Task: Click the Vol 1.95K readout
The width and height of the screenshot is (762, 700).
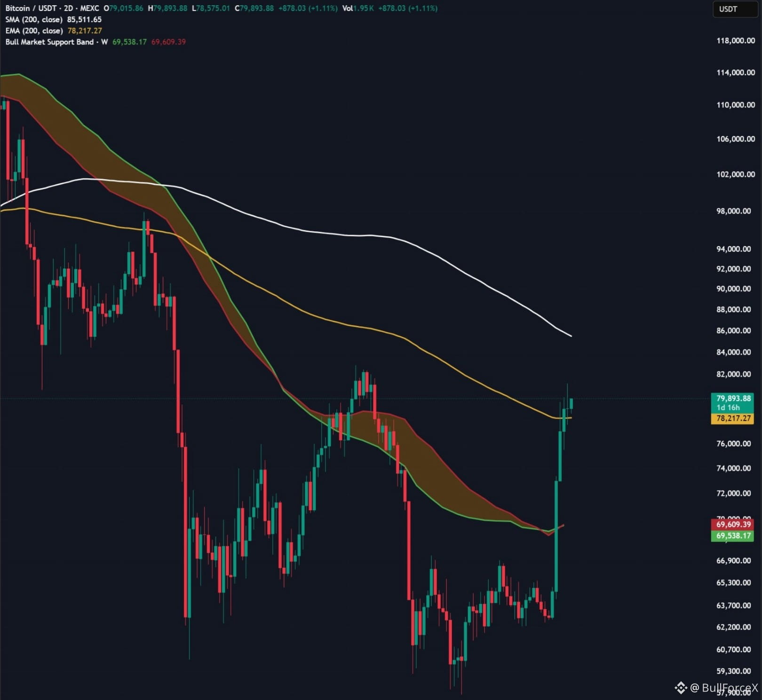Action: pyautogui.click(x=358, y=8)
